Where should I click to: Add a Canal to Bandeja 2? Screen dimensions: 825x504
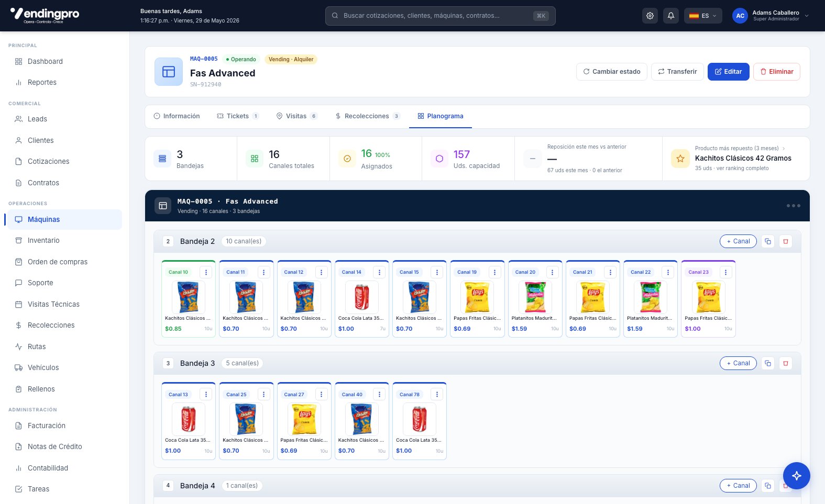pos(738,241)
